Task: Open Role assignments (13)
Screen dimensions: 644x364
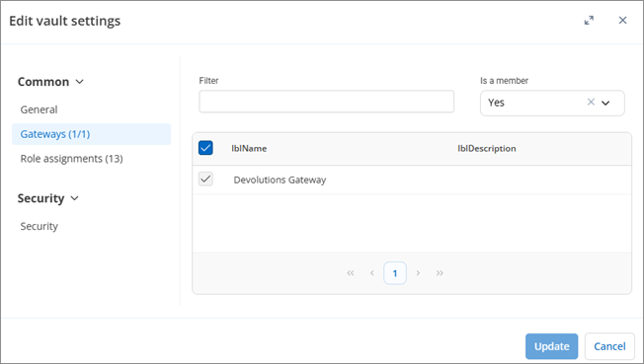Action: pos(71,159)
